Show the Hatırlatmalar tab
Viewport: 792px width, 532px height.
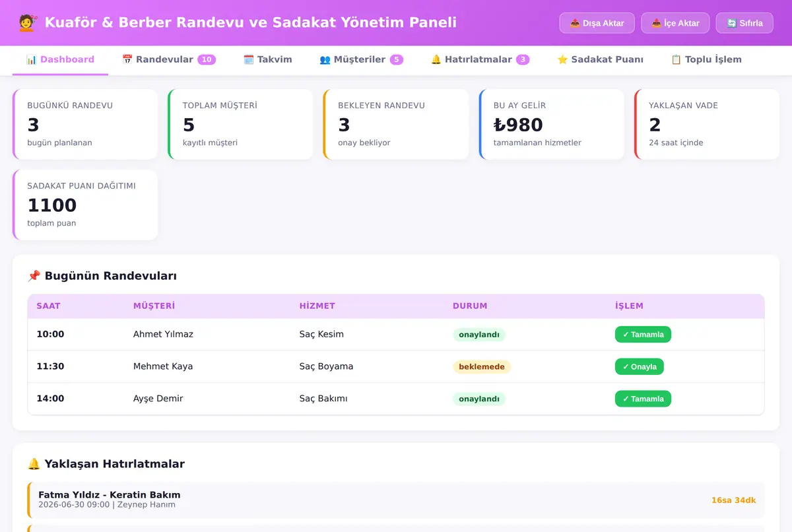point(480,59)
